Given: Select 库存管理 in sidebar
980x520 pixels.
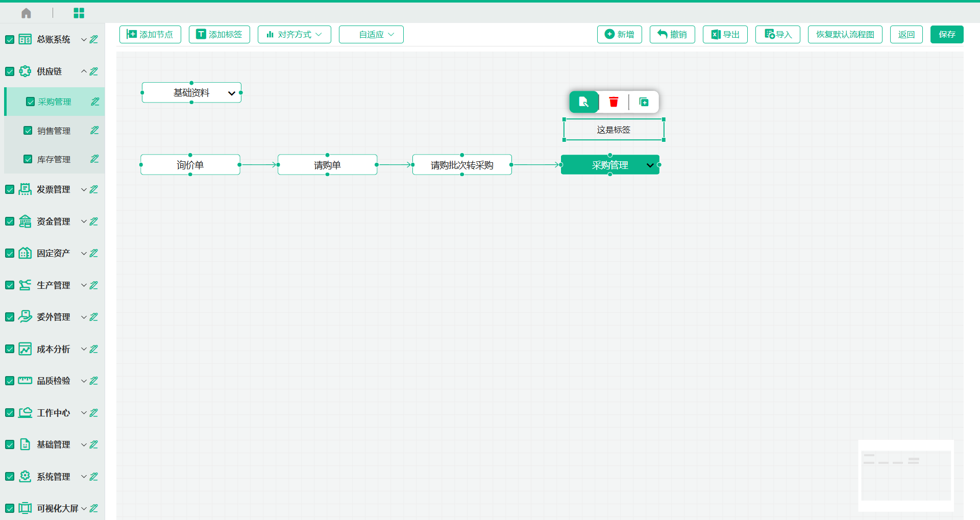Looking at the screenshot, I should (x=54, y=159).
